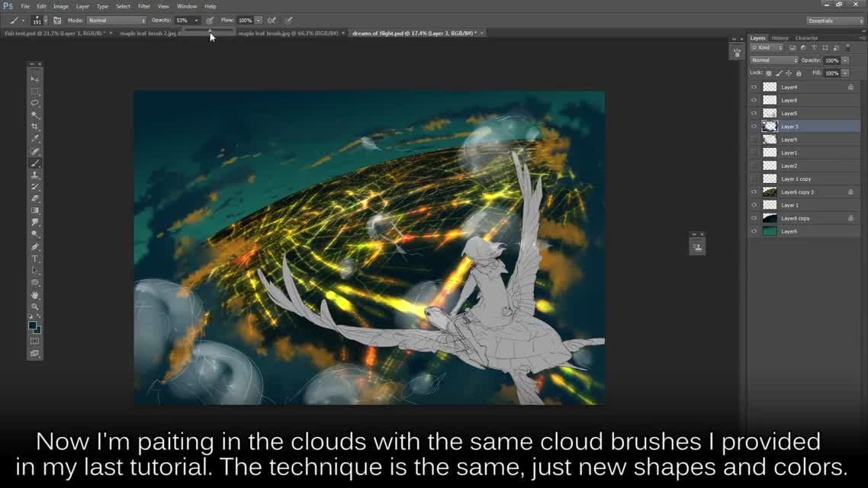
Task: Open the Essentials workspace dropdown
Action: [x=835, y=21]
